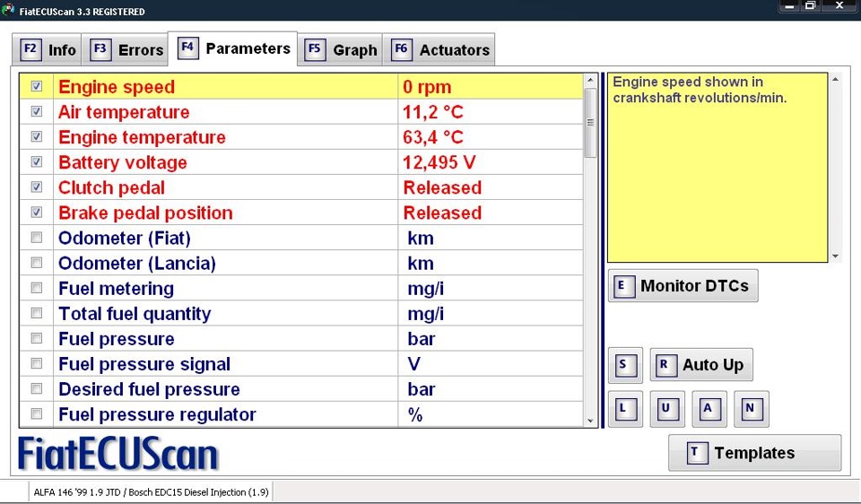Click the F6 key icon on Actuators tab

(402, 49)
